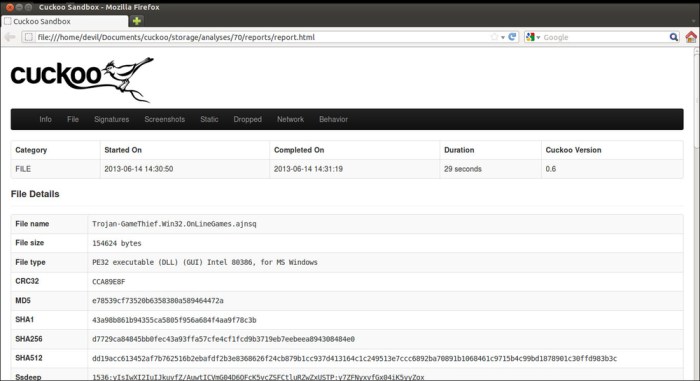The width and height of the screenshot is (700, 381).
Task: Click the SHA256 row label
Action: [x=29, y=339]
